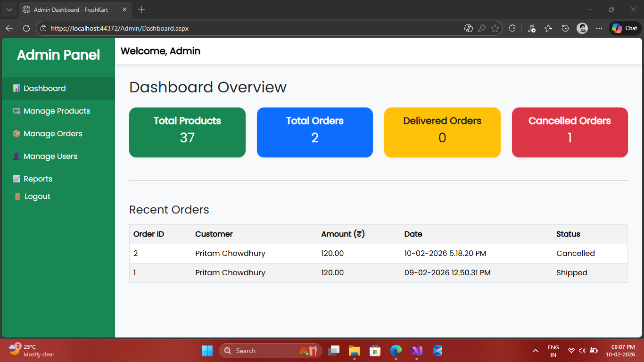The image size is (644, 362).
Task: Click the Manage Orders package icon
Action: click(17, 134)
